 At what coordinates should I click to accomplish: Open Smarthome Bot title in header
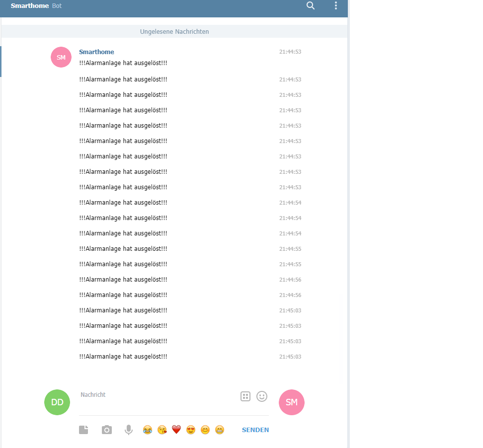click(36, 5)
